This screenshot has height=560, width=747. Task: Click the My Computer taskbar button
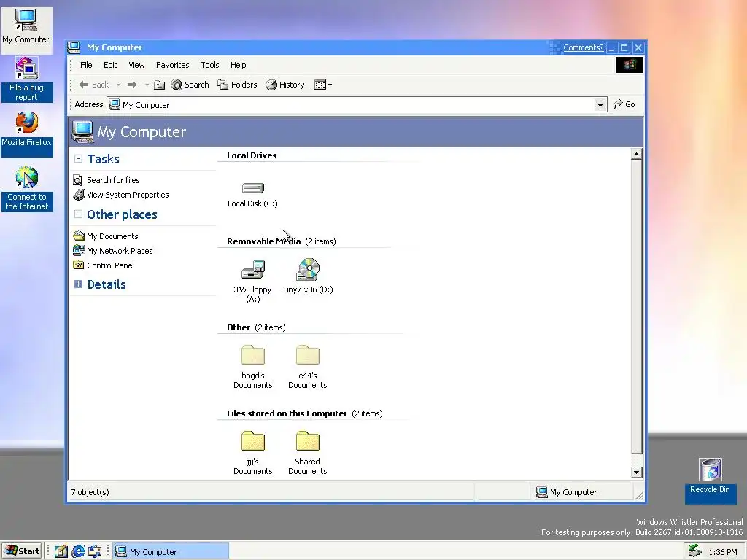click(171, 551)
